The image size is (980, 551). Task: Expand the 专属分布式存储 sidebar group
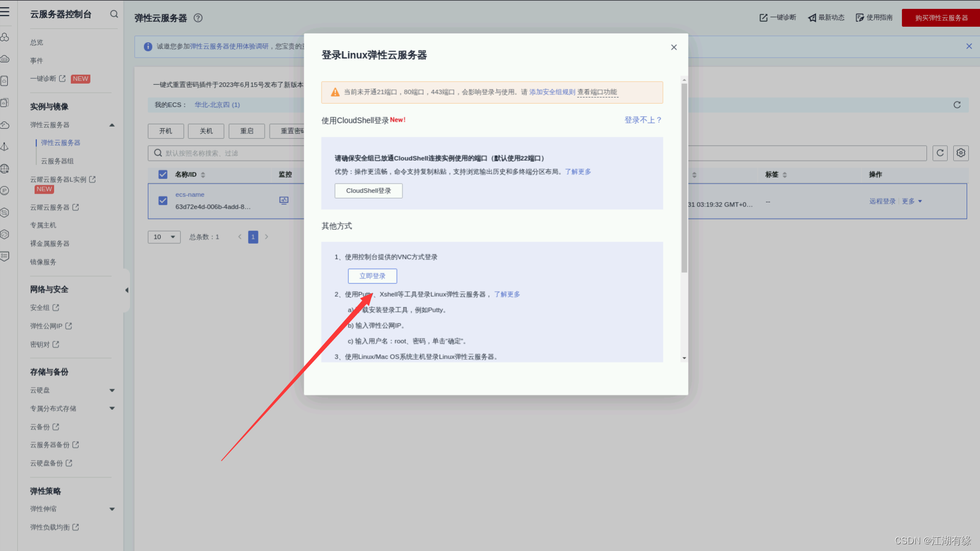(112, 408)
